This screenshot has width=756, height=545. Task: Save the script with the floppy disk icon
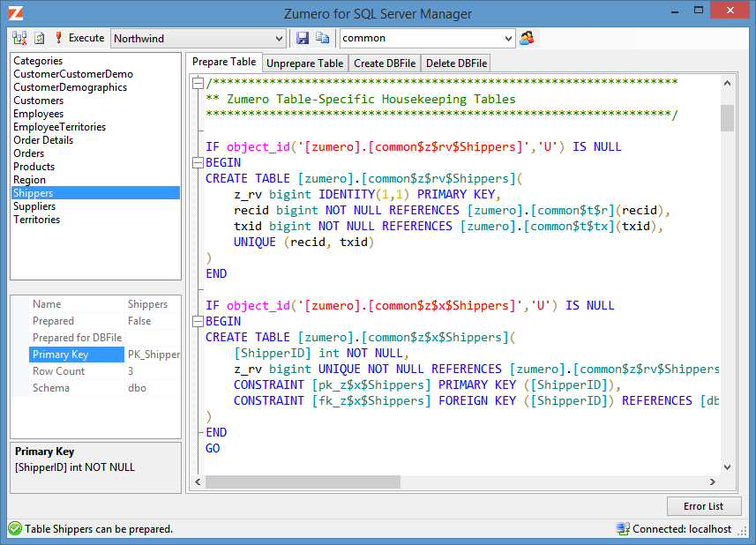303,38
